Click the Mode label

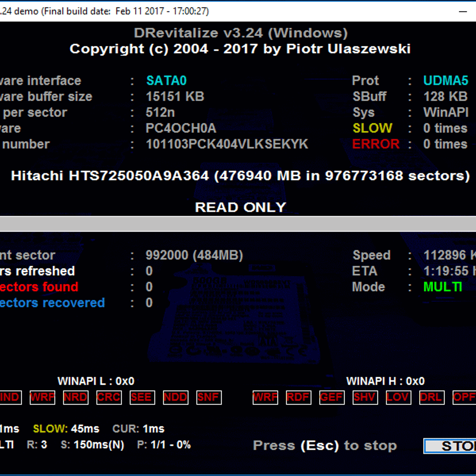(x=369, y=287)
